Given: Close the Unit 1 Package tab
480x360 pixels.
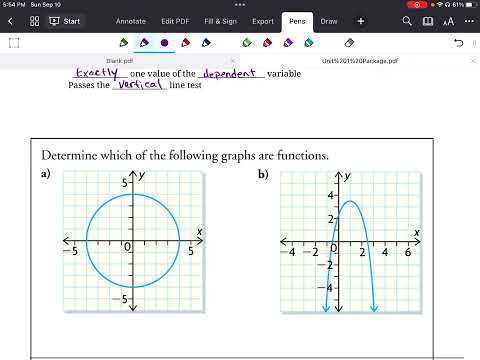Looking at the screenshot, I should coord(473,61).
